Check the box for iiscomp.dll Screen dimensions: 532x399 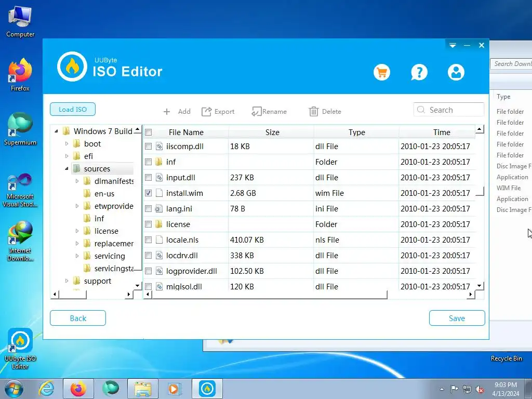(x=148, y=146)
